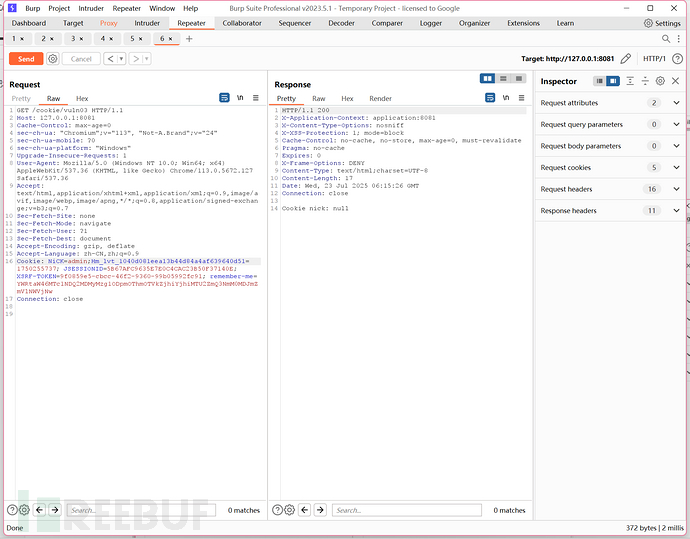This screenshot has width=690, height=539.
Task: Go to next match in response search
Action: tap(321, 510)
